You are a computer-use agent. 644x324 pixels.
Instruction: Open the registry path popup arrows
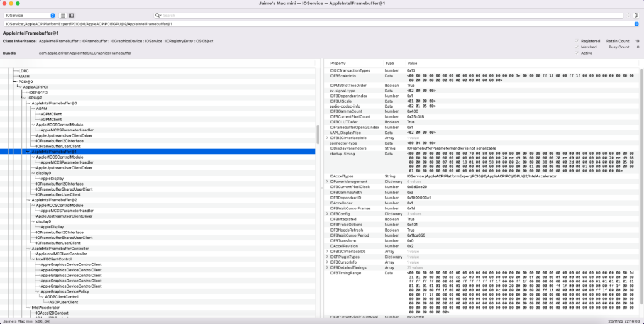pos(636,23)
